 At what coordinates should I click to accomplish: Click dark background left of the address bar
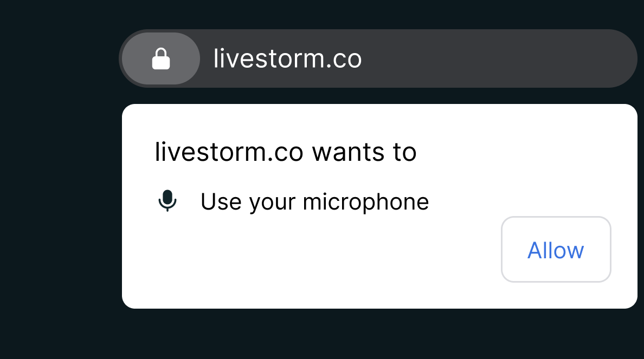[x=57, y=58]
